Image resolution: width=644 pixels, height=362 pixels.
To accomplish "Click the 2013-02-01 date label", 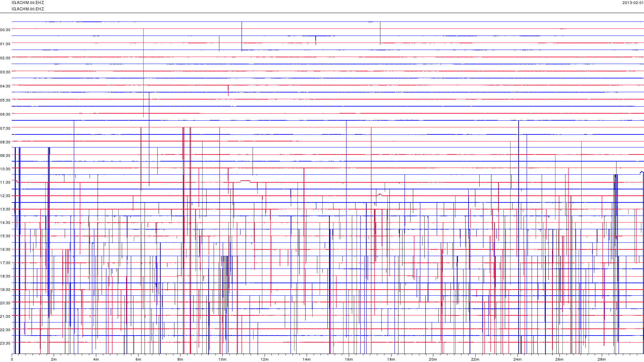I will click(633, 3).
